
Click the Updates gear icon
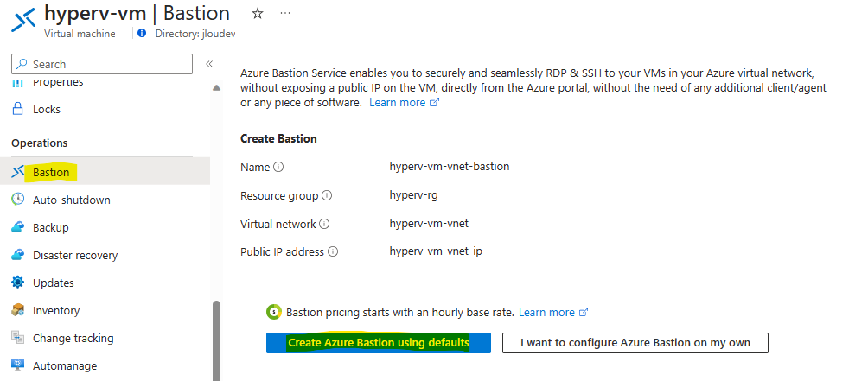pos(17,282)
